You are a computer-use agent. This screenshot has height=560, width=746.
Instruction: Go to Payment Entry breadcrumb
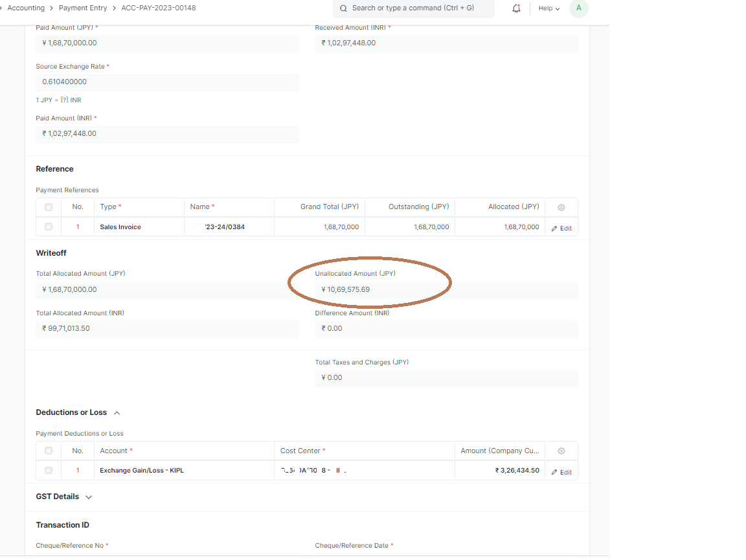[x=83, y=8]
